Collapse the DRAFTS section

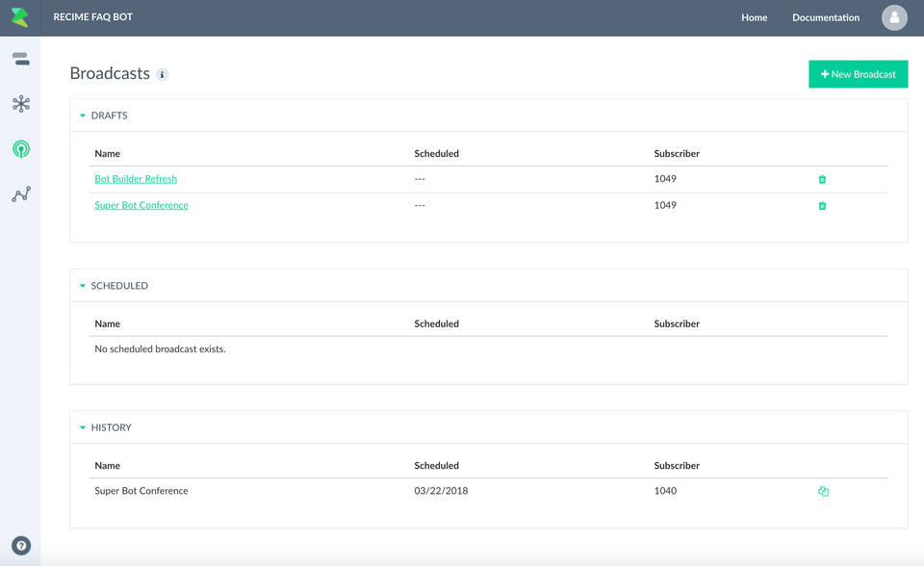(x=82, y=116)
